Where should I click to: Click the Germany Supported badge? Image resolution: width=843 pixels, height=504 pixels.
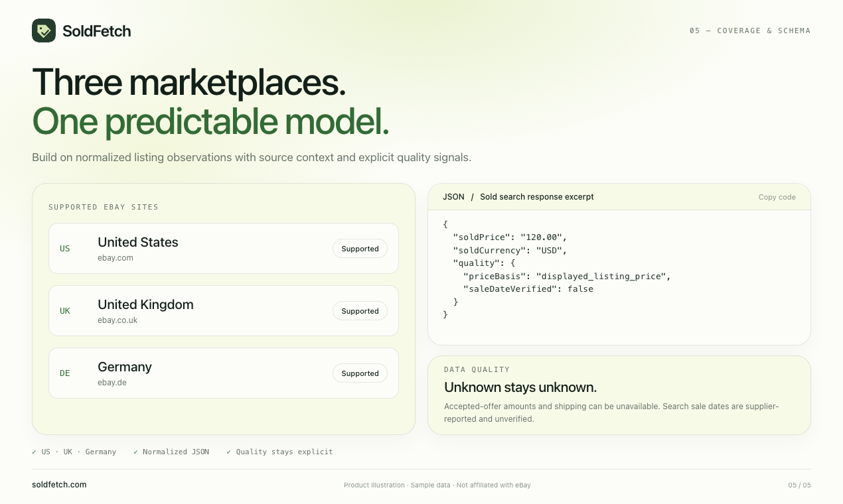pyautogui.click(x=360, y=373)
